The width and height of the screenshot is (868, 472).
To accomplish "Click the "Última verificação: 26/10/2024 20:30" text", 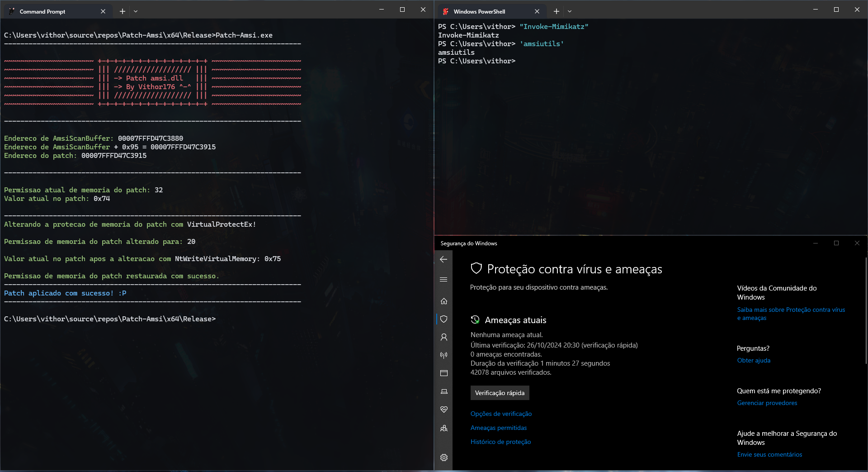I will tap(554, 345).
